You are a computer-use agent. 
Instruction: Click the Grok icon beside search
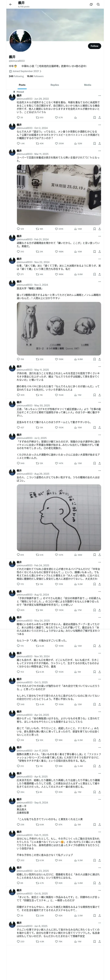(x=91, y=5)
